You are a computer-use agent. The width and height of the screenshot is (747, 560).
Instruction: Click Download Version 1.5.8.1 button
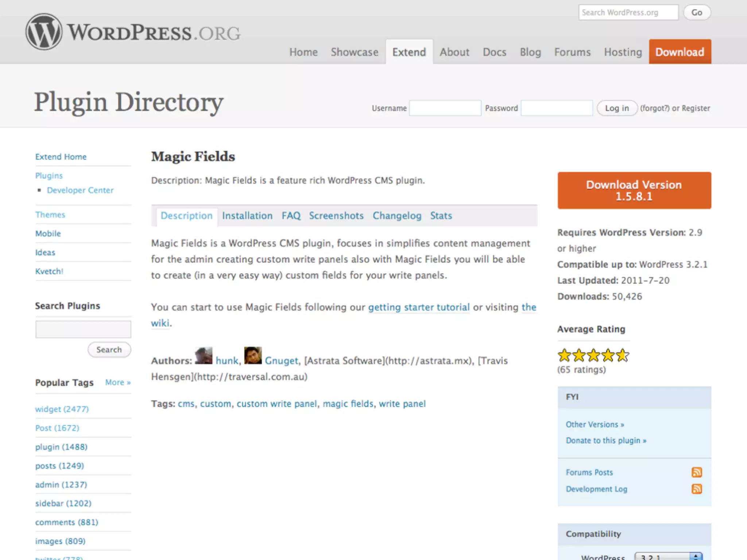coord(634,190)
